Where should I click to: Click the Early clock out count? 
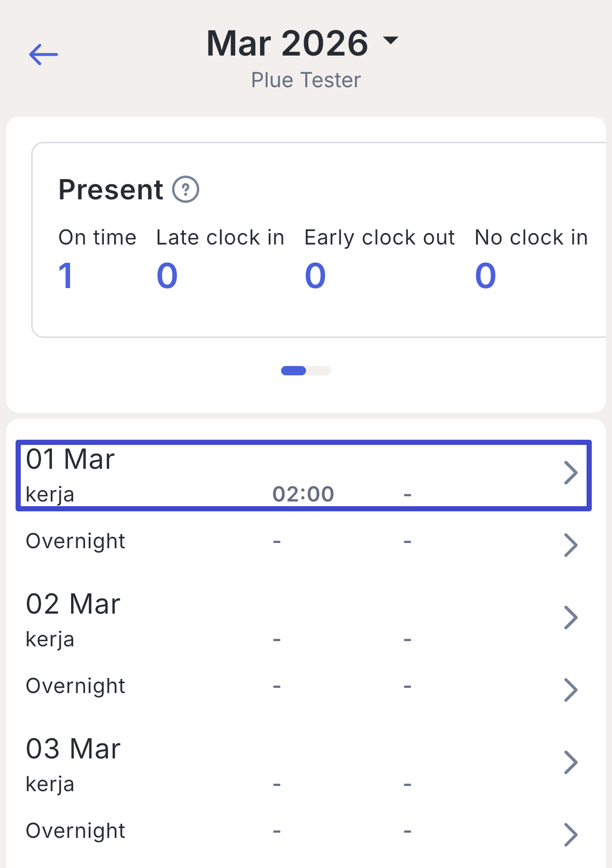(315, 276)
